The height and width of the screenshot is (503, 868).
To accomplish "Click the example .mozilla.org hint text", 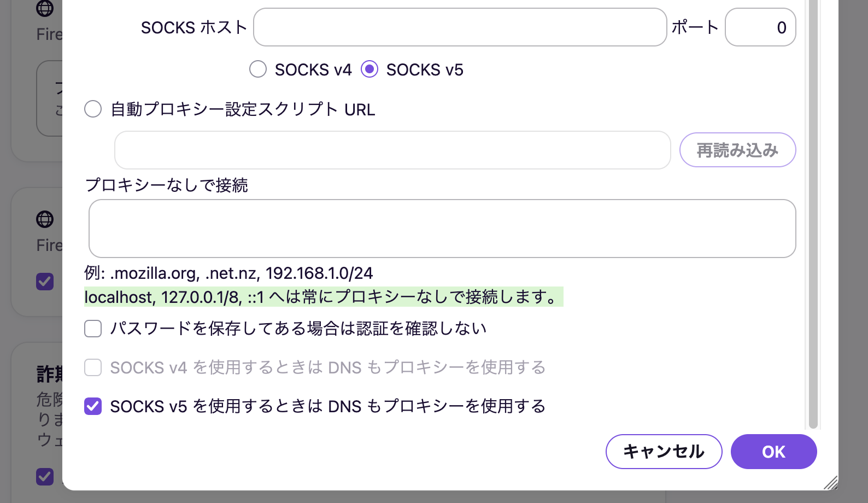I will [x=228, y=273].
